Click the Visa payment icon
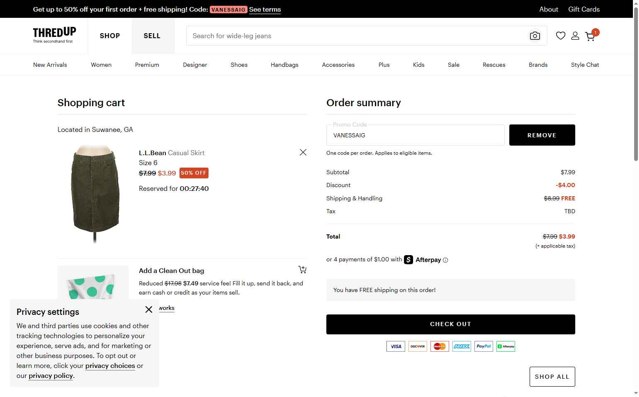The height and width of the screenshot is (397, 639). pos(396,346)
